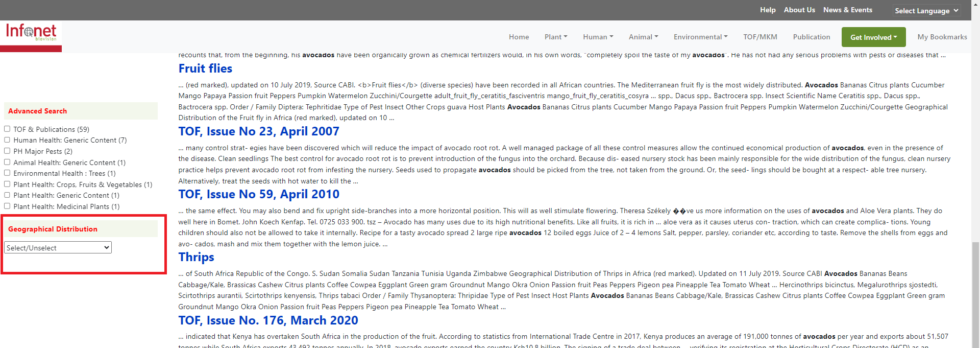
Task: Open TOF, Issue No 23, April 2007
Action: [x=259, y=131]
